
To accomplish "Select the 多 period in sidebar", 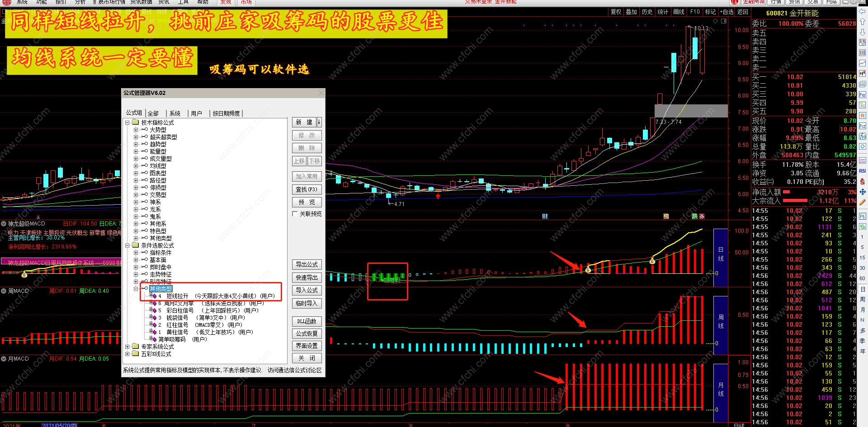I will [x=862, y=330].
